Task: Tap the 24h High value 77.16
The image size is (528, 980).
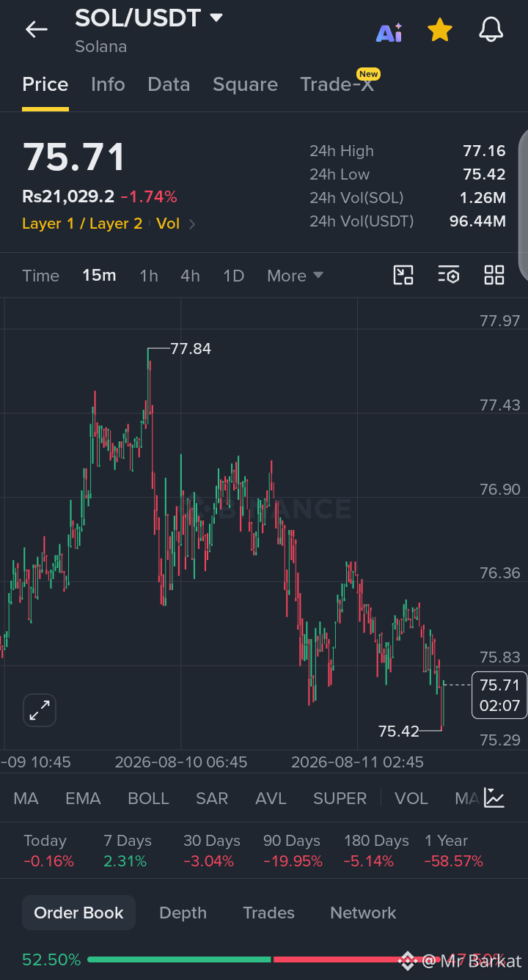Action: click(484, 151)
